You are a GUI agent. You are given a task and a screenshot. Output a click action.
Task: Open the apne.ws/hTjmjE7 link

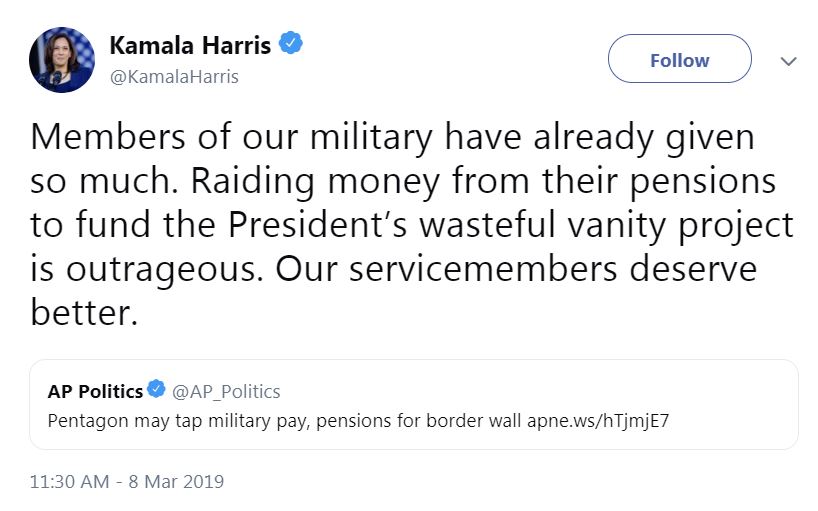click(x=603, y=420)
